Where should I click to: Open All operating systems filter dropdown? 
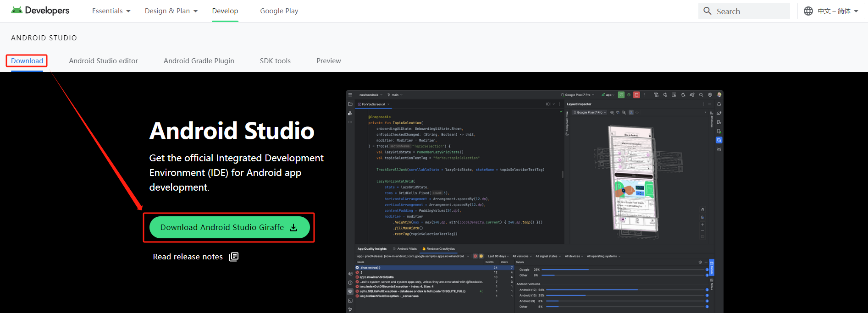603,256
